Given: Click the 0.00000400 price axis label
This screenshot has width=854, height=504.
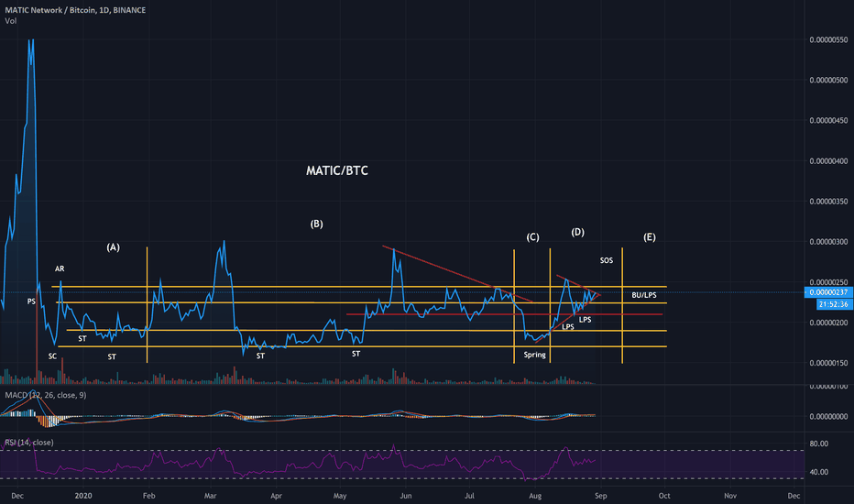Looking at the screenshot, I should [x=828, y=161].
